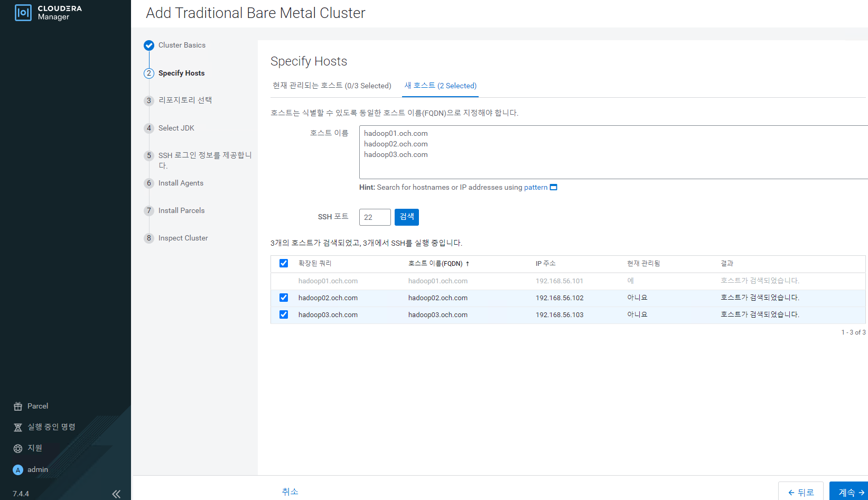Click step 4 number circle
This screenshot has width=868, height=500.
click(x=149, y=128)
